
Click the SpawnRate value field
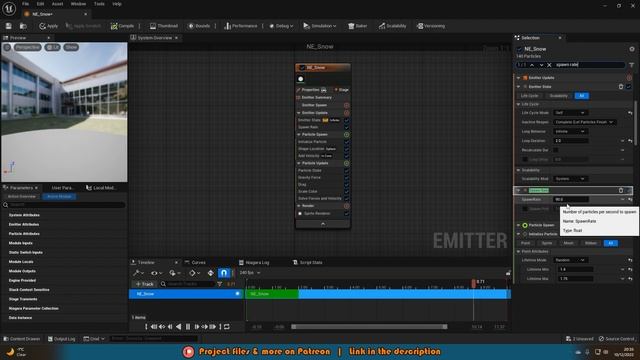(x=571, y=200)
